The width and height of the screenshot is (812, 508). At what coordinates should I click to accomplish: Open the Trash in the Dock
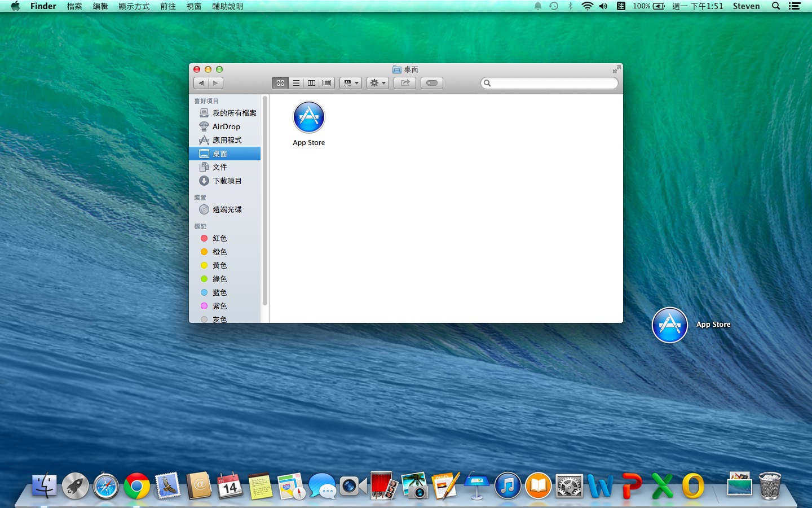click(x=770, y=486)
